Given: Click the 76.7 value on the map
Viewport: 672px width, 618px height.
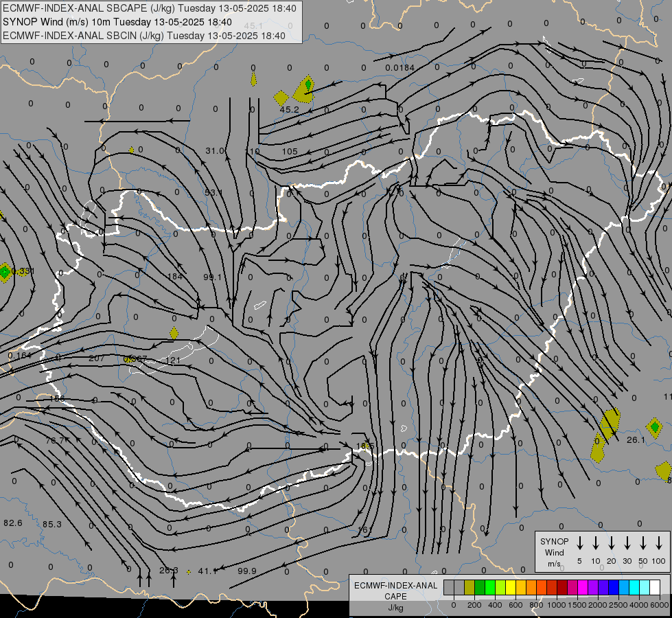Looking at the screenshot, I should pyautogui.click(x=54, y=440).
